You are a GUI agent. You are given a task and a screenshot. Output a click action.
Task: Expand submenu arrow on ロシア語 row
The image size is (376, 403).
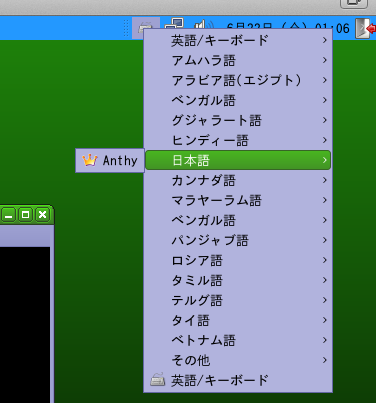click(x=325, y=260)
